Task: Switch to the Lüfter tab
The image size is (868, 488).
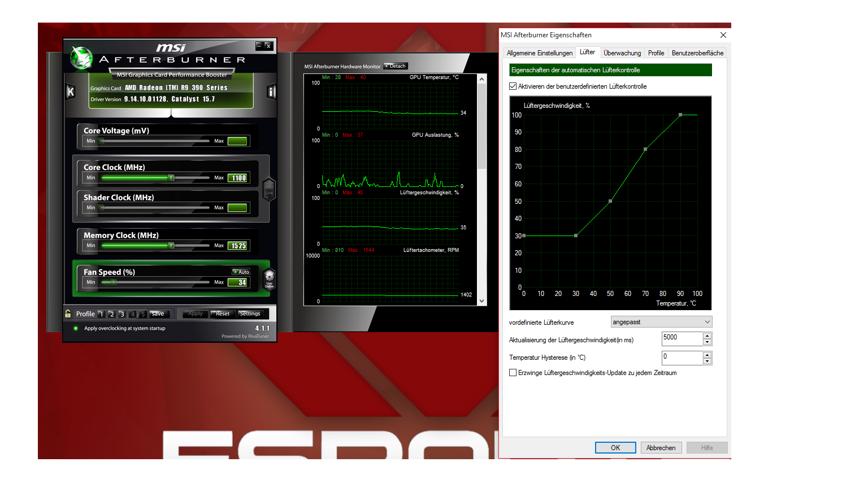Action: point(587,52)
